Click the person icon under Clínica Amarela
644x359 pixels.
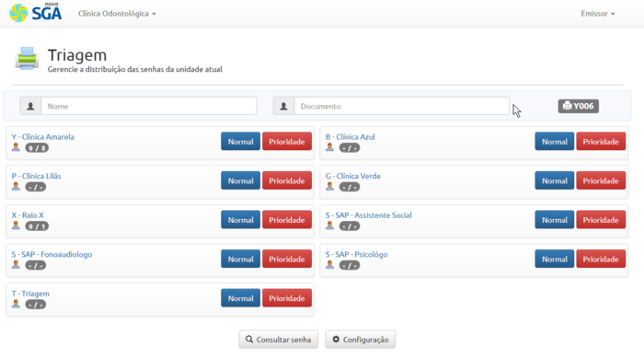click(x=16, y=147)
